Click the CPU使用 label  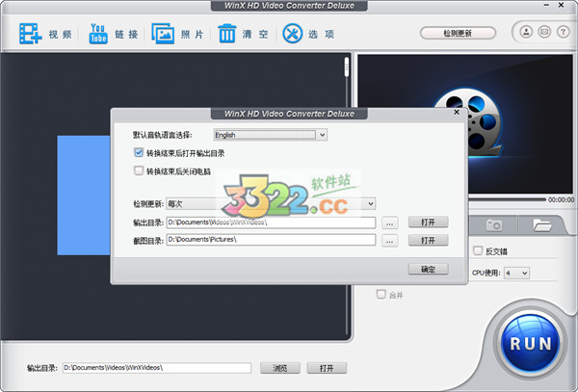[486, 273]
